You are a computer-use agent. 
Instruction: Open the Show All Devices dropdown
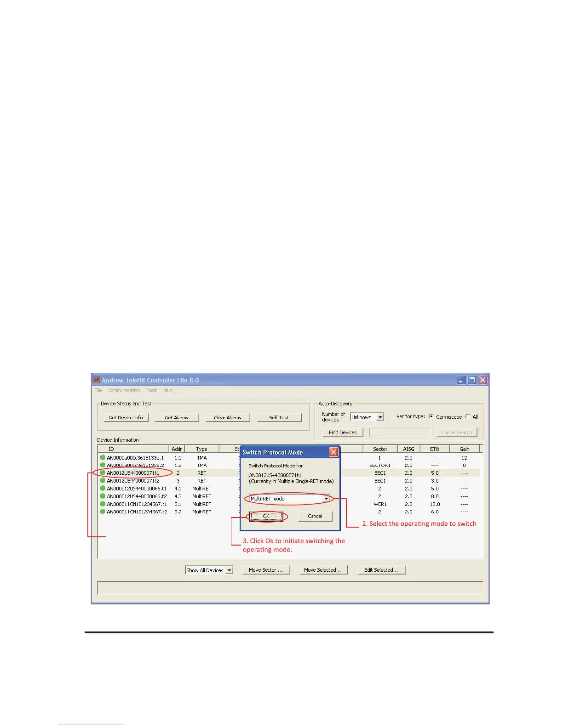coord(230,570)
